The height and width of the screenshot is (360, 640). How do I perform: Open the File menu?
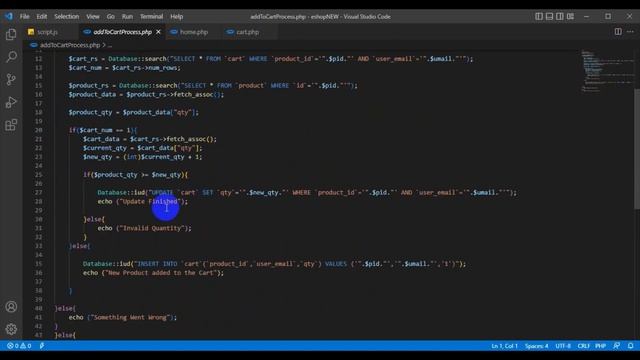coord(24,16)
